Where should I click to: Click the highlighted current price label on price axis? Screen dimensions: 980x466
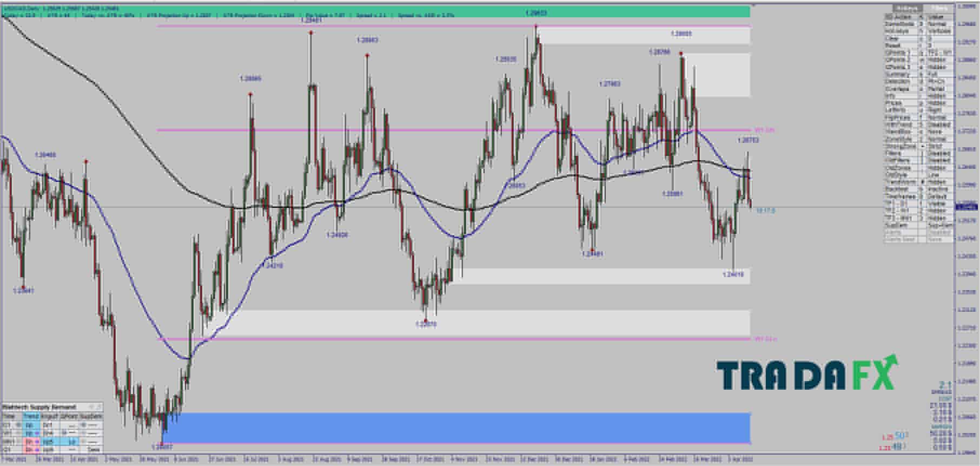click(967, 206)
